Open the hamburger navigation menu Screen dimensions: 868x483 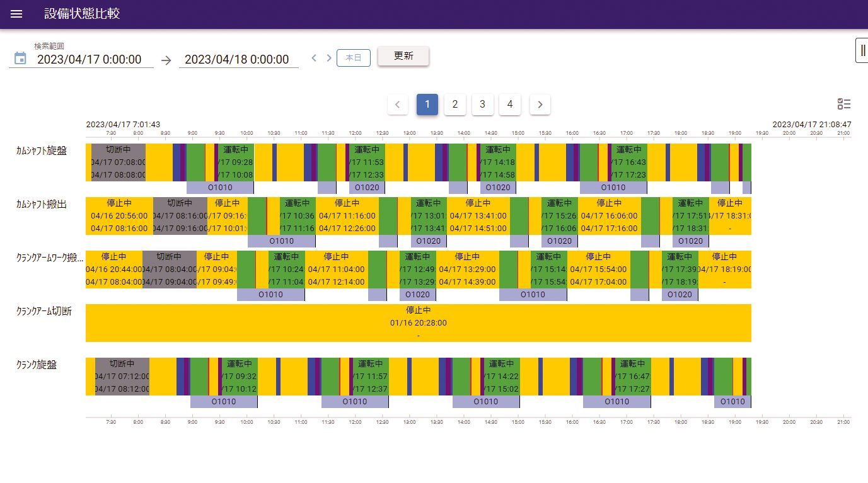(x=16, y=14)
